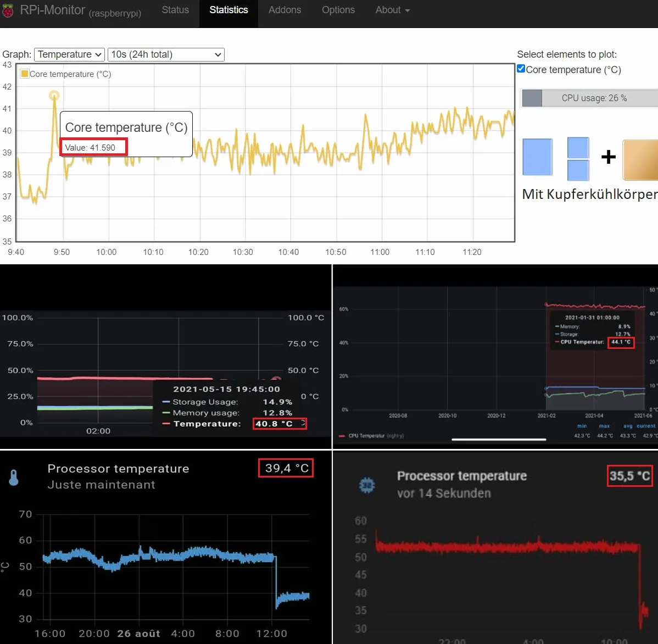Viewport: 658px width, 644px height.
Task: Click the thermometer icon beside Juste maintenant
Action: (x=14, y=478)
